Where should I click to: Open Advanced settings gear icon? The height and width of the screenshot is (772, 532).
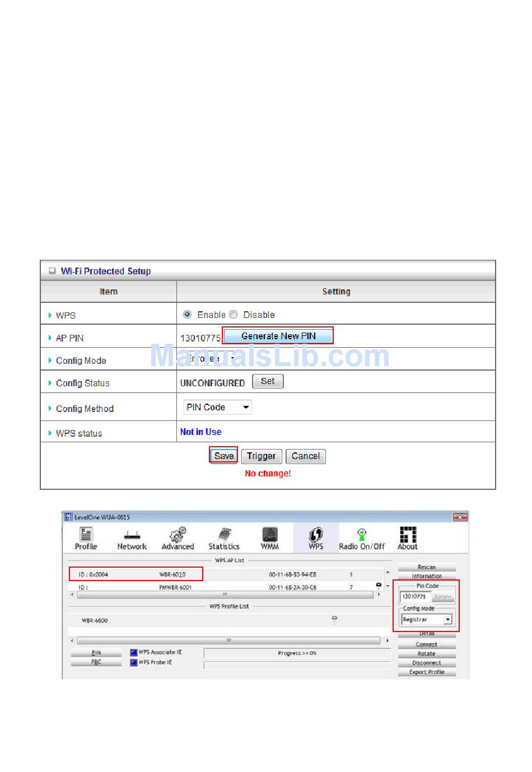[178, 535]
